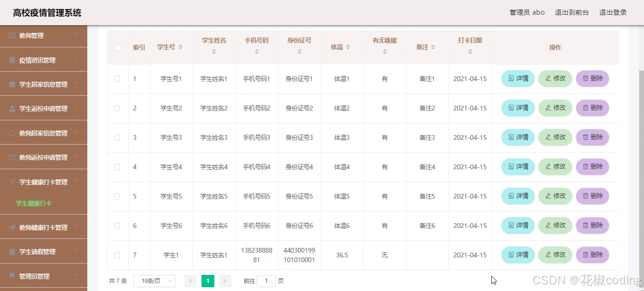
Task: Sort by 有无咳嗽 using its sort arrows
Action: coord(385,52)
